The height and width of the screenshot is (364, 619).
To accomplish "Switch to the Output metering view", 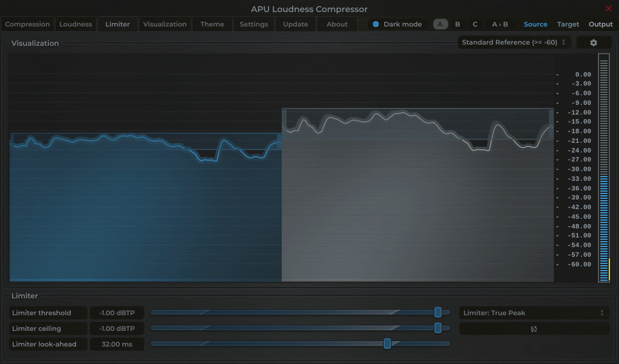I will click(x=600, y=24).
